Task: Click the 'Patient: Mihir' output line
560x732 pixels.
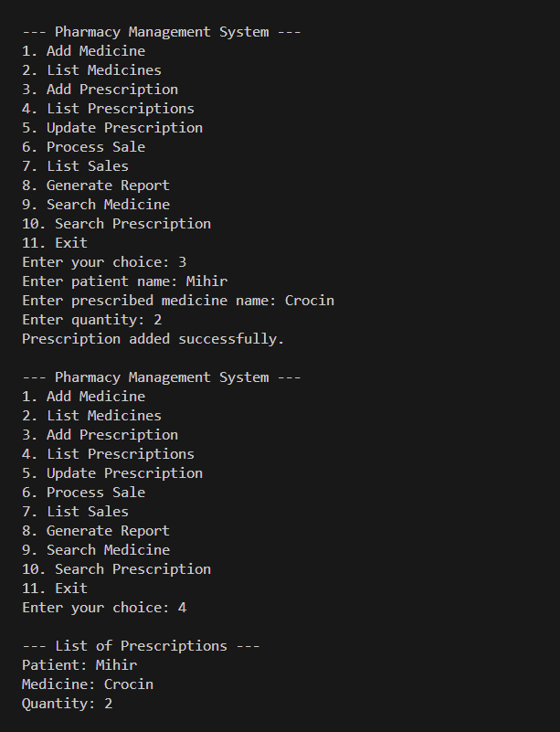Action: (x=79, y=665)
